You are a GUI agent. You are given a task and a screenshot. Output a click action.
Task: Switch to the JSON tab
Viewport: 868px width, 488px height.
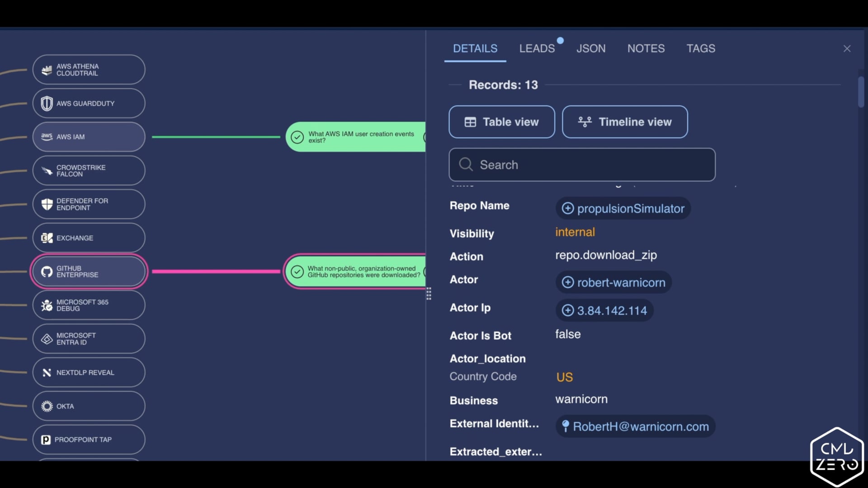click(x=591, y=48)
